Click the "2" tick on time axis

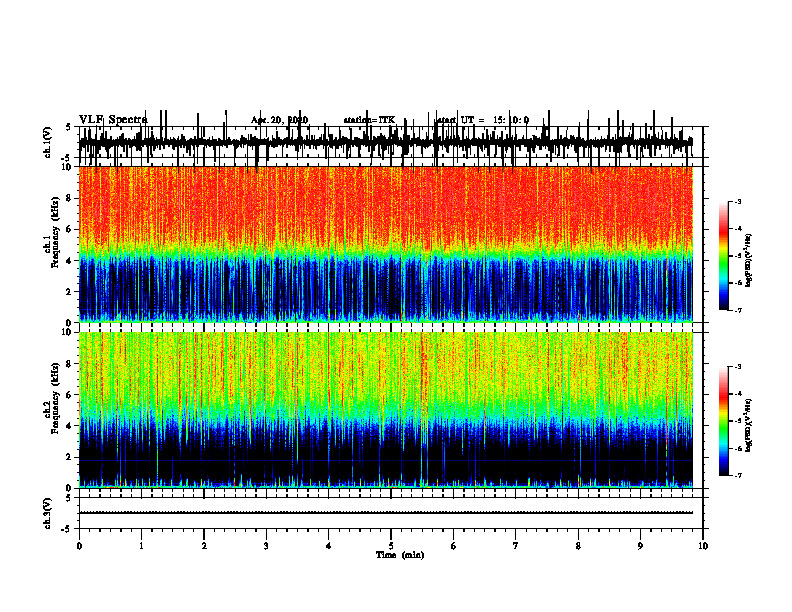[204, 546]
